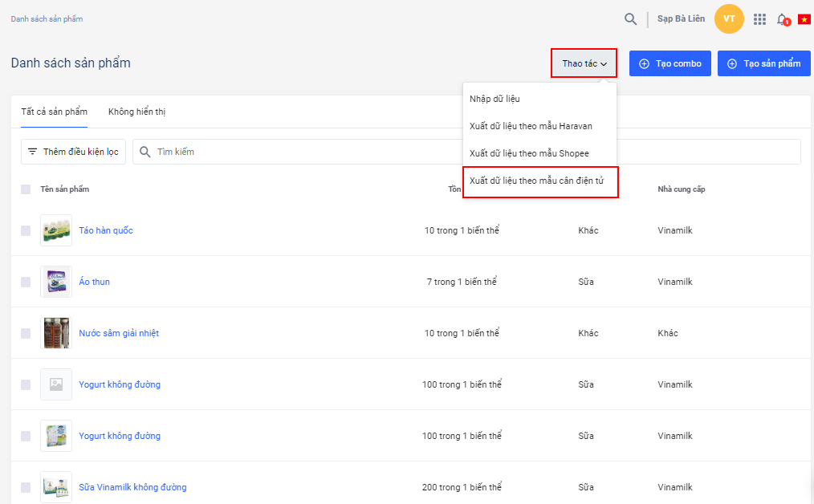The height and width of the screenshot is (504, 814).
Task: Select the checkbox for Táo hàn quốc
Action: 26,230
